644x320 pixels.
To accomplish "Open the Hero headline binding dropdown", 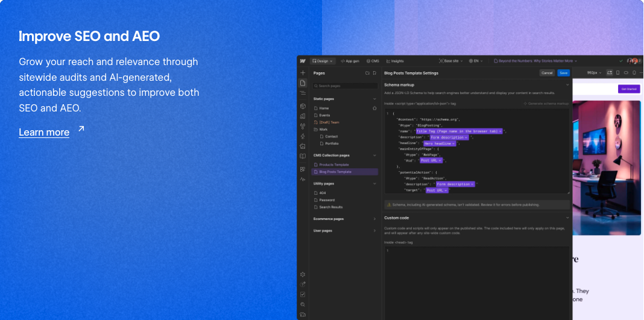I will (x=440, y=143).
